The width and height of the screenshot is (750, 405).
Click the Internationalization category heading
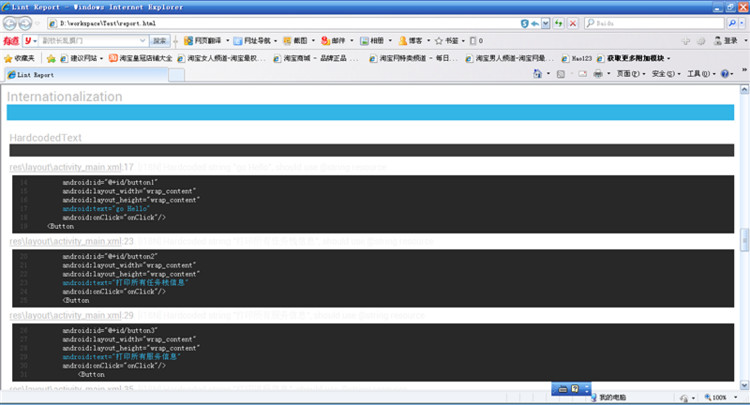[x=65, y=97]
